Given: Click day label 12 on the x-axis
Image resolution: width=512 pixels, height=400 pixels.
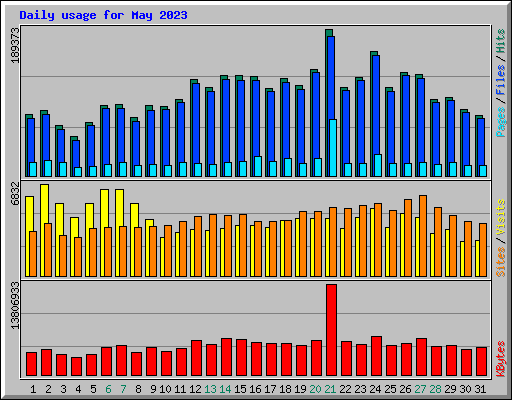Looking at the screenshot, I should pos(195,389).
